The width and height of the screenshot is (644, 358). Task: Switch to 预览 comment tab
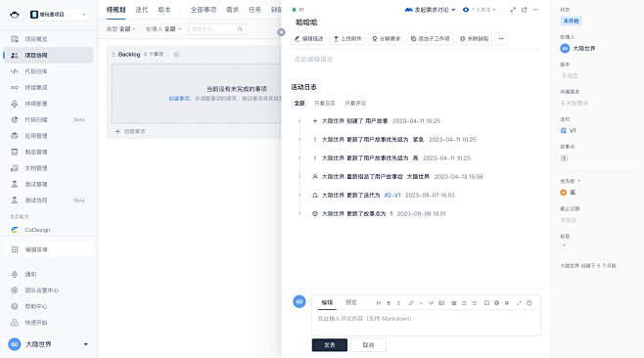coord(351,302)
